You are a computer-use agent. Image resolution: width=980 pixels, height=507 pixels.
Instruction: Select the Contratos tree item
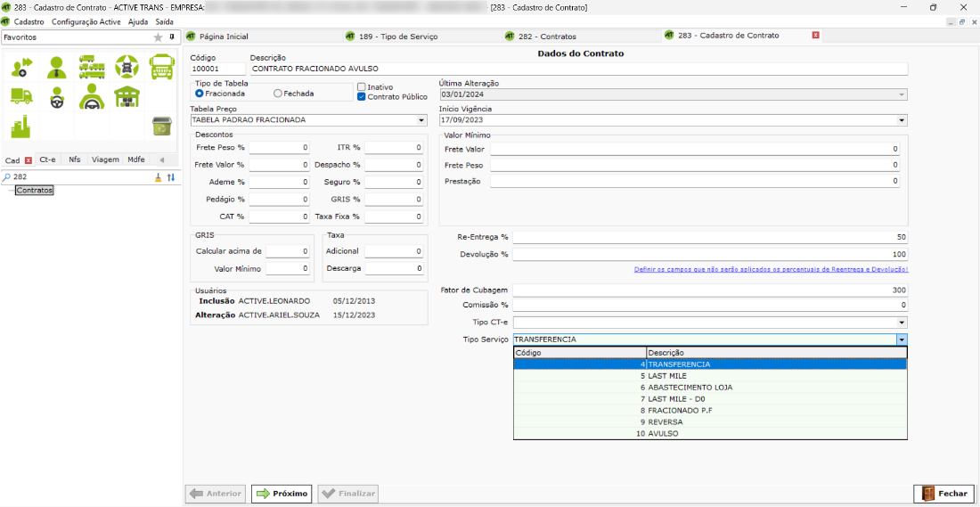[35, 190]
